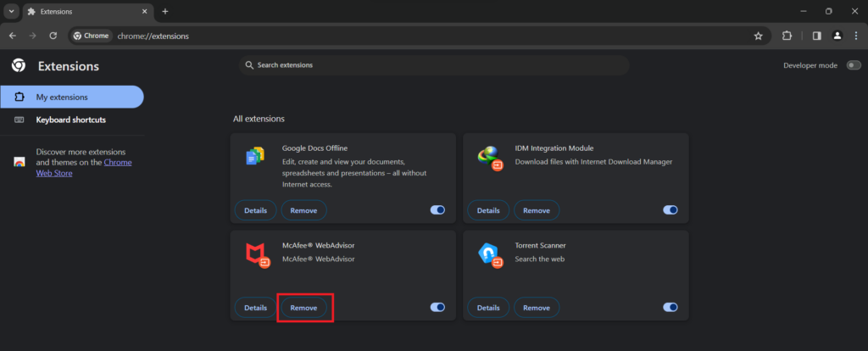The height and width of the screenshot is (351, 868).
Task: Bookmark this page with the star icon
Action: [758, 36]
